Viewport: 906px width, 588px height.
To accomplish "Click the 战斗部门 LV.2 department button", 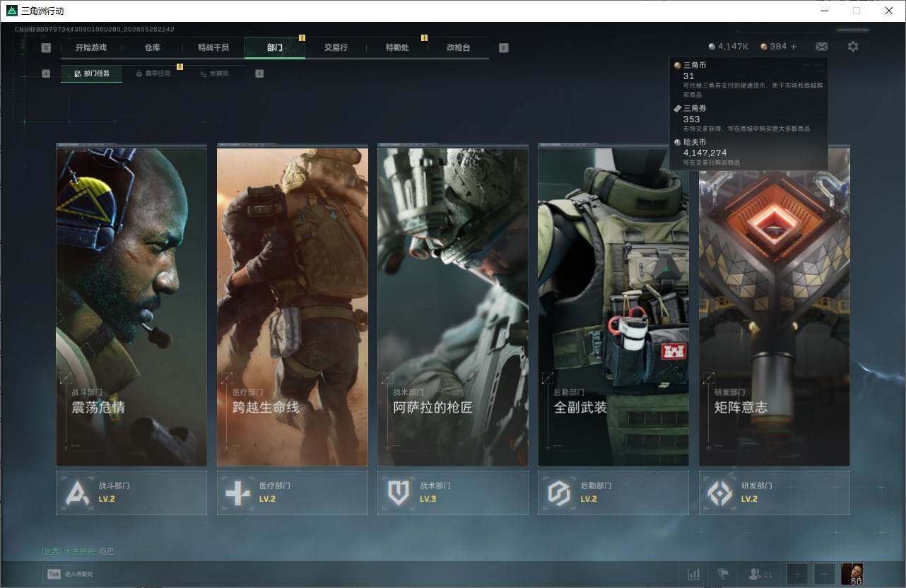I will (x=131, y=493).
